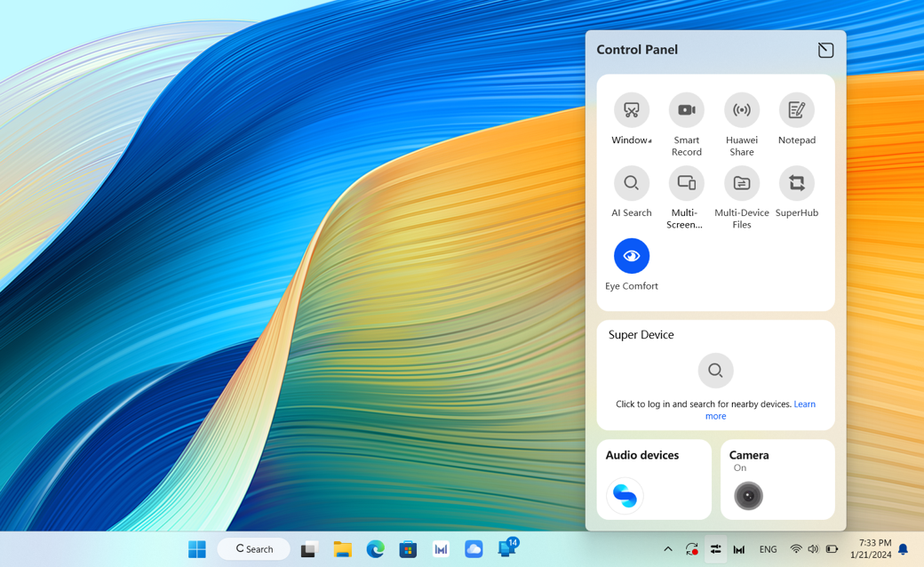Open SuperHub
The image size is (924, 567).
point(797,183)
